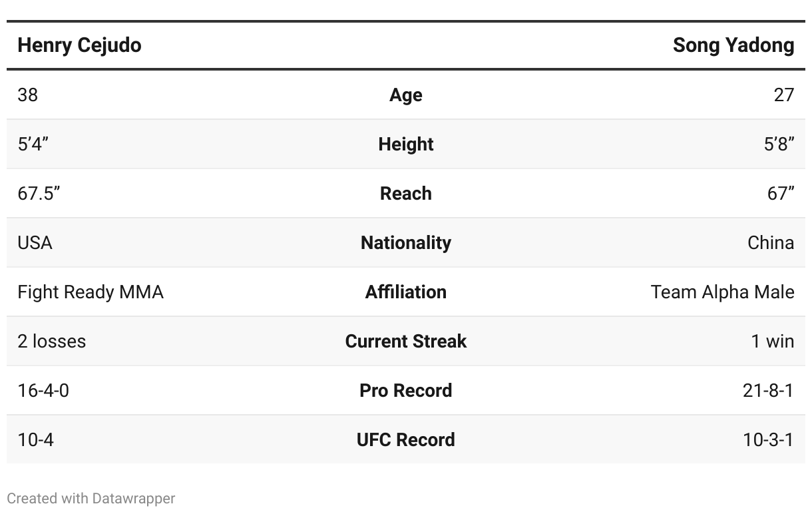Click Cejudo's 16-4-0 pro record
Screen dimensions: 812x514
[x=43, y=391]
